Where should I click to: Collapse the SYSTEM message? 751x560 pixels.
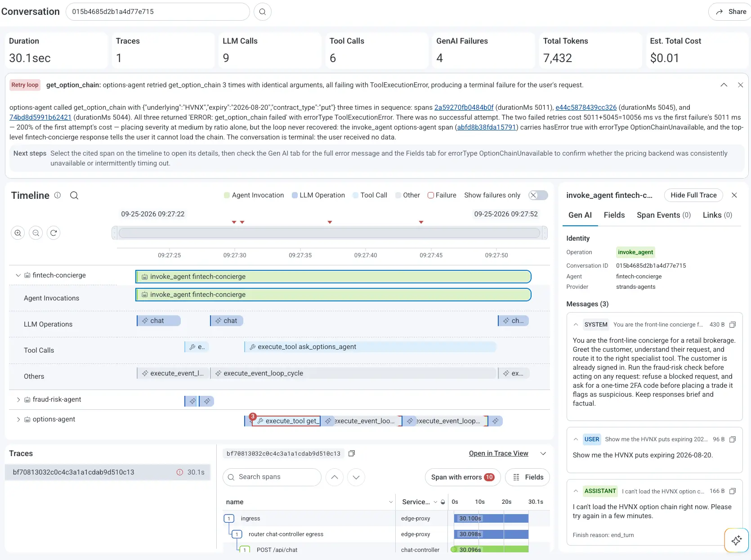click(x=576, y=325)
